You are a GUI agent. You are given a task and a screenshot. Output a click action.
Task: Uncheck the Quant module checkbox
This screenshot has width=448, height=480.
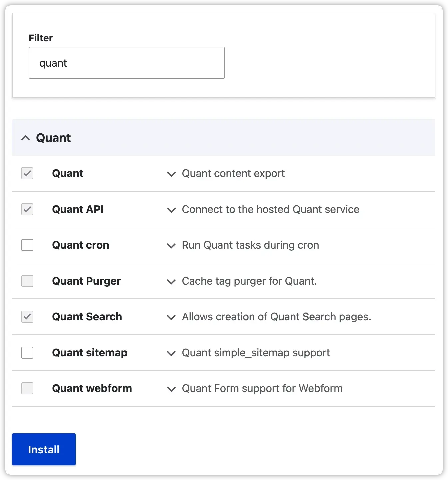pos(27,173)
